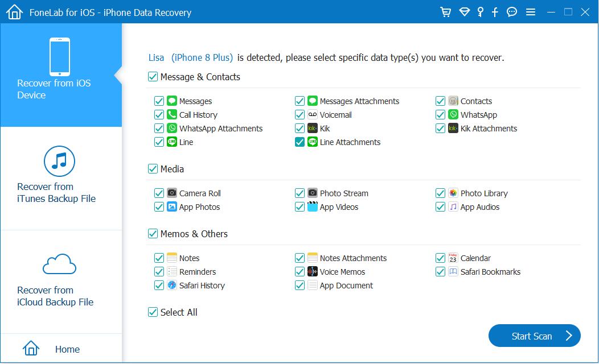The width and height of the screenshot is (599, 364).
Task: Click the Kik Attachments label
Action: 489,129
